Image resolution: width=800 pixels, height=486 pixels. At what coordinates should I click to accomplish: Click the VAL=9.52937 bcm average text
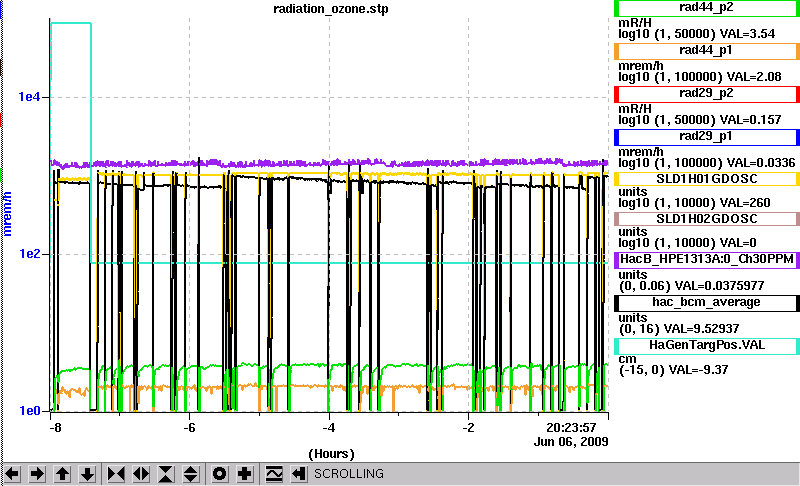click(703, 329)
